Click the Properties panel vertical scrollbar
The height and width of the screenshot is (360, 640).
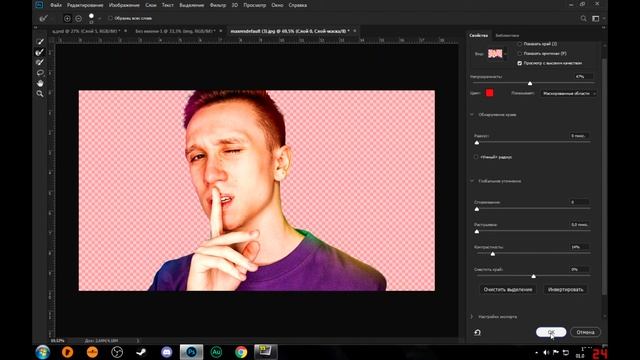point(604,178)
